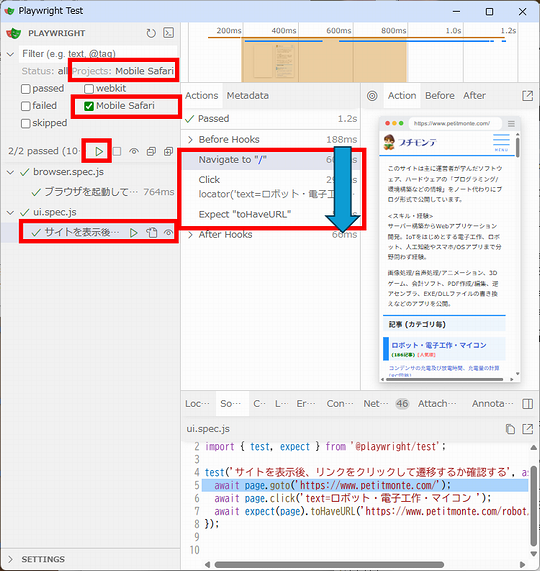Open the Network tab showing 46 requests
This screenshot has height=571, width=540.
(386, 403)
